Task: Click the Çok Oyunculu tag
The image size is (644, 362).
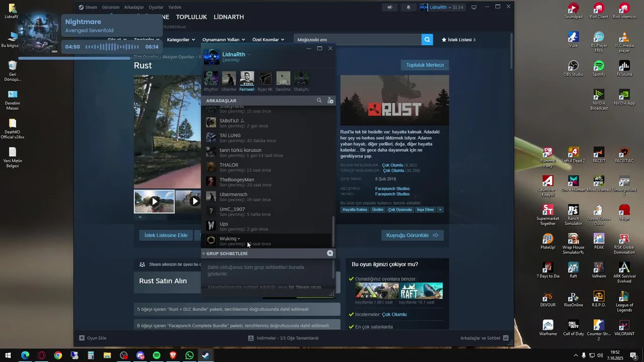Action: click(x=399, y=210)
